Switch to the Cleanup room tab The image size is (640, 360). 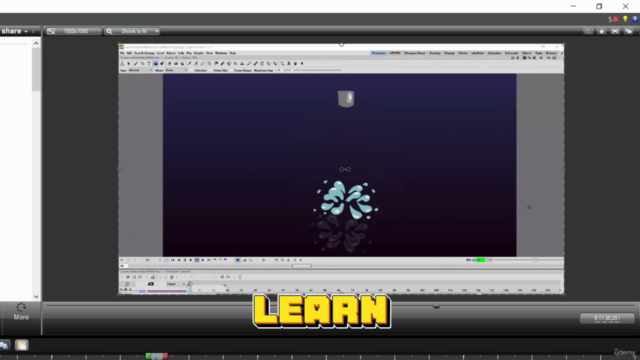[x=449, y=53]
